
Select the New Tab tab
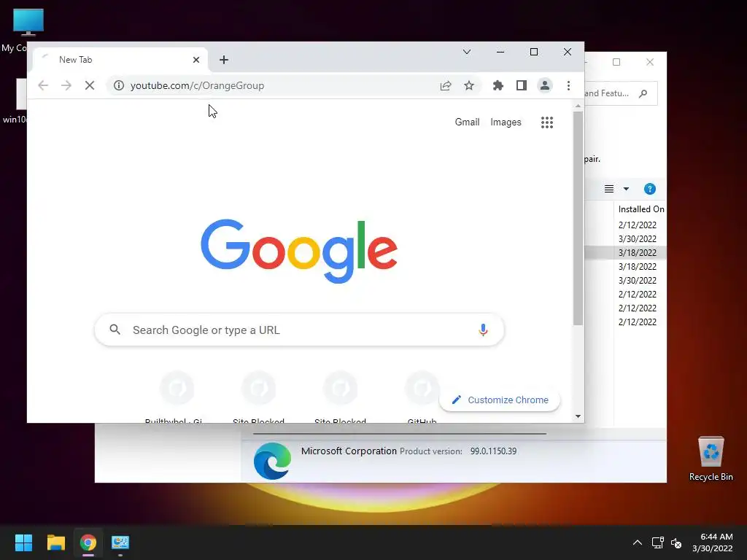tap(120, 60)
